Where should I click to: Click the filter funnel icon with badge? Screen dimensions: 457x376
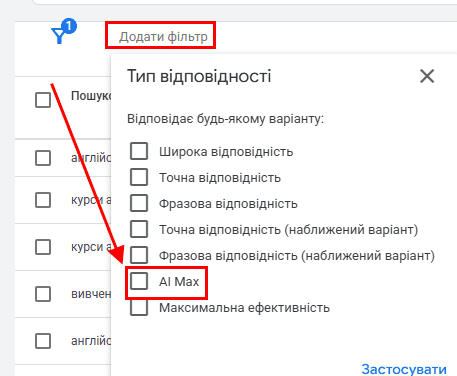point(63,32)
